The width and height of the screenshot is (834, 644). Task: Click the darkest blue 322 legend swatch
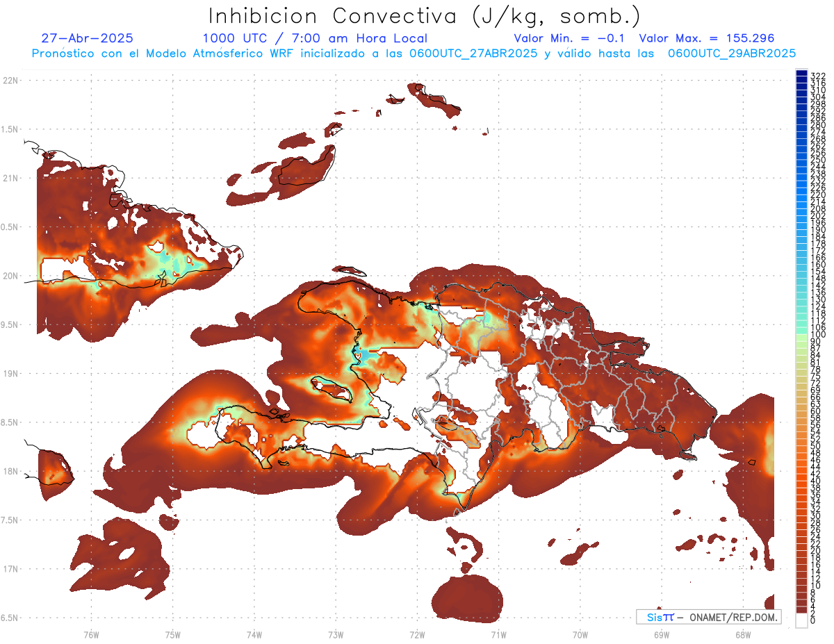(801, 74)
